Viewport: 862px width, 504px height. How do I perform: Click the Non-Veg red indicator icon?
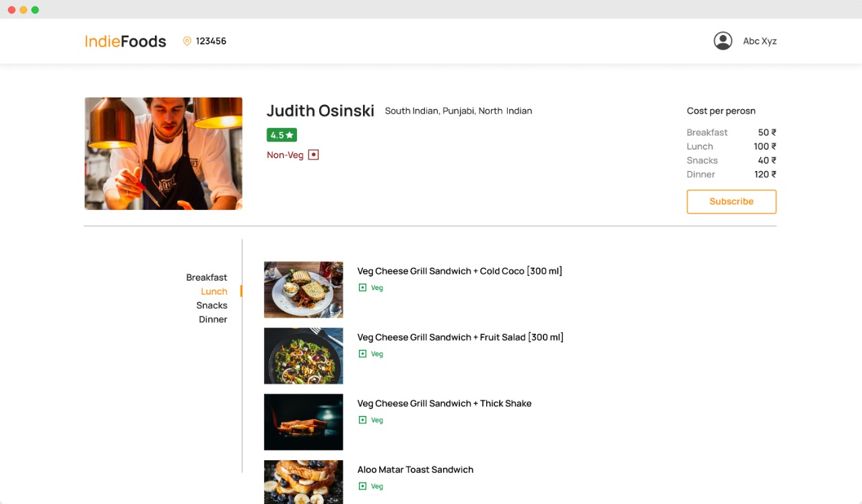[312, 154]
